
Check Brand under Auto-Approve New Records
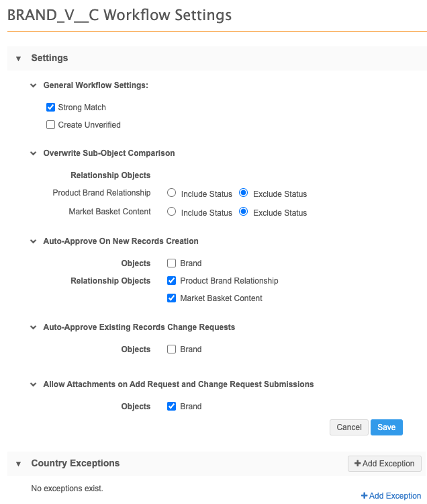(172, 263)
